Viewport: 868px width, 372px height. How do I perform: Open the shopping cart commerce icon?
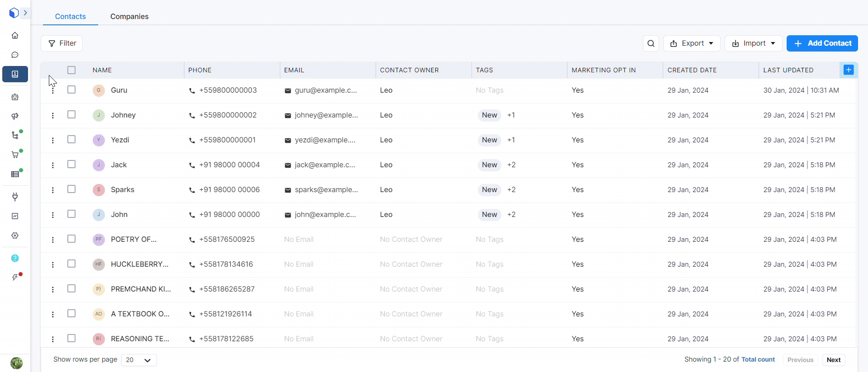[15, 155]
